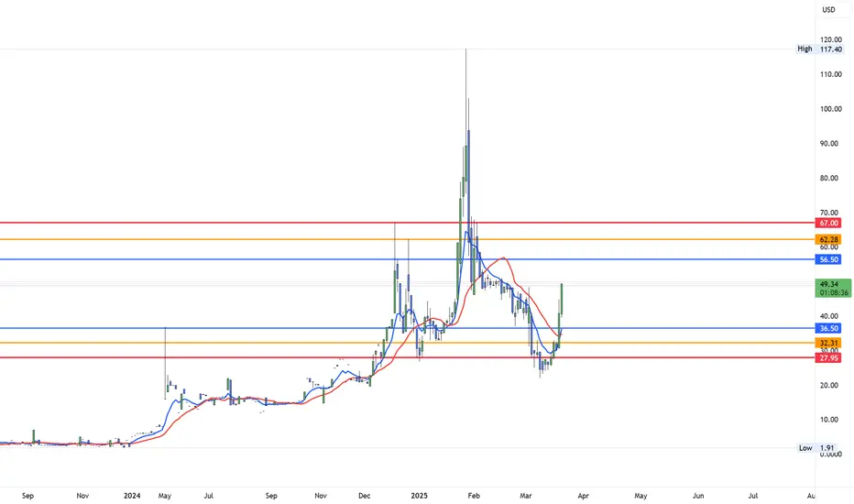Click the Apr label on time axis

pos(584,496)
